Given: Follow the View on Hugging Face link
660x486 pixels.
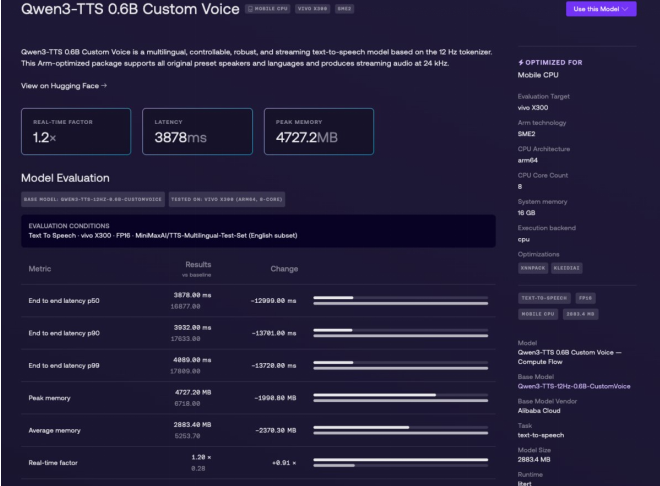Looking at the screenshot, I should [x=64, y=86].
